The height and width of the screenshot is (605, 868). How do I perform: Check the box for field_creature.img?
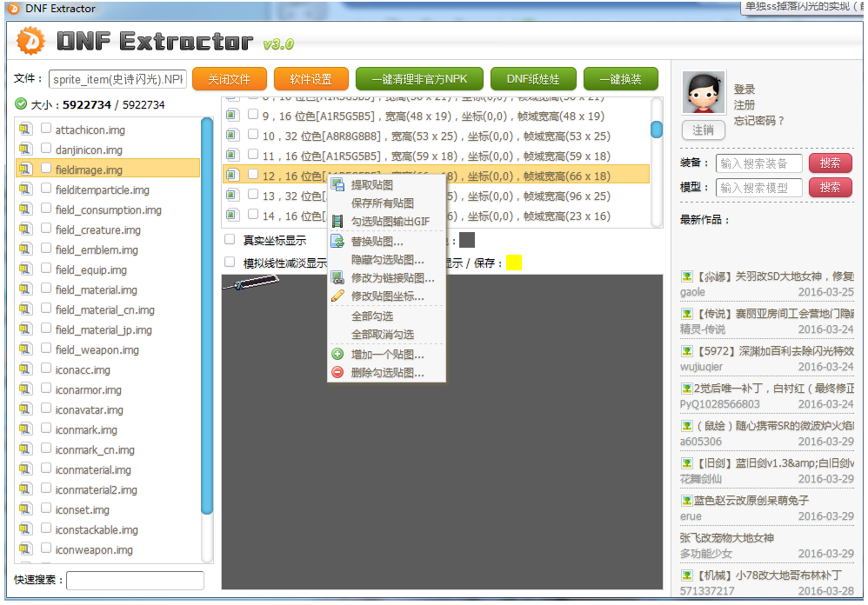[46, 229]
